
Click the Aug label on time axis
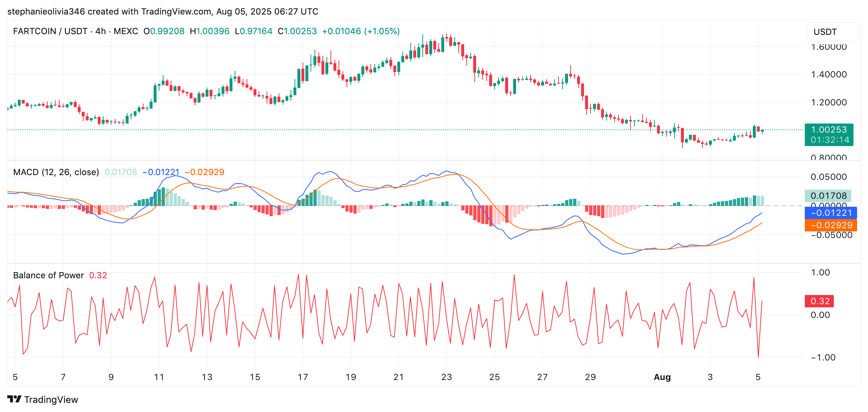tap(662, 377)
